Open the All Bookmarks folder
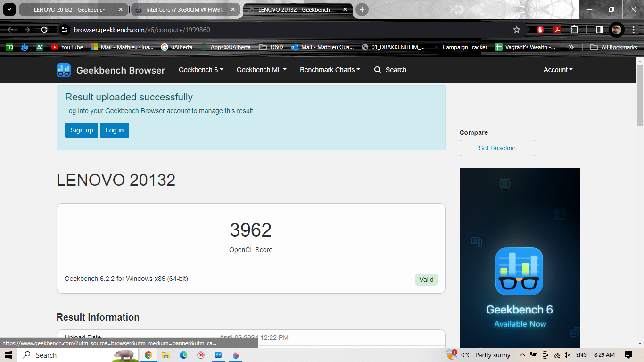This screenshot has width=644, height=362. pyautogui.click(x=614, y=47)
